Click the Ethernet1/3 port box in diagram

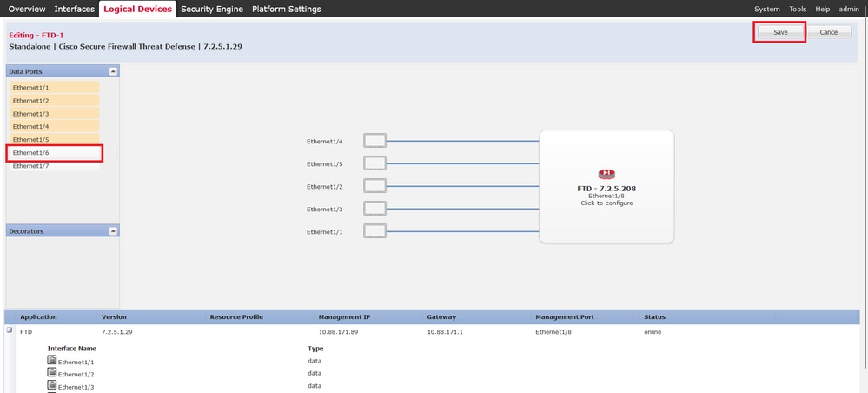(374, 209)
